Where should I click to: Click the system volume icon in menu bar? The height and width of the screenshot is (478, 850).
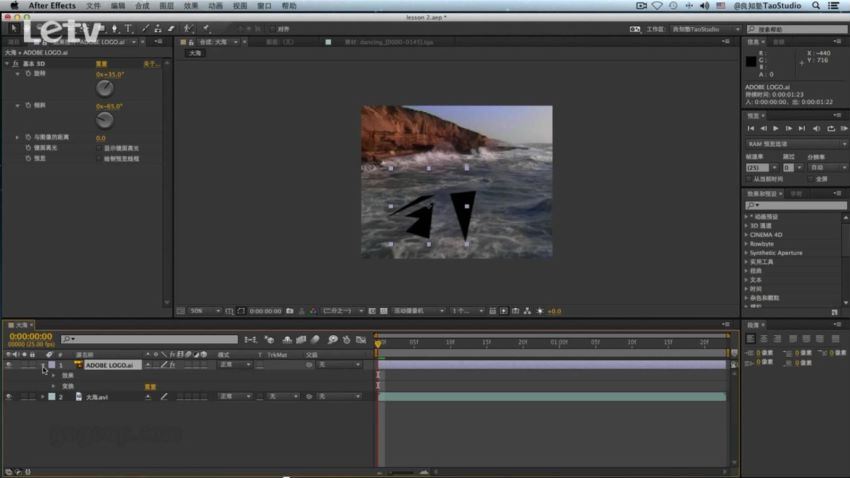pos(704,5)
